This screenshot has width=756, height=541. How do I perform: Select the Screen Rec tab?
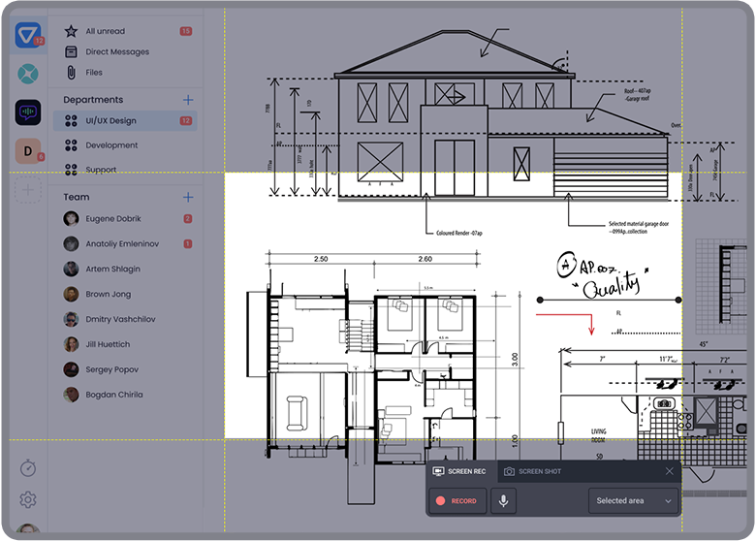[x=462, y=471]
